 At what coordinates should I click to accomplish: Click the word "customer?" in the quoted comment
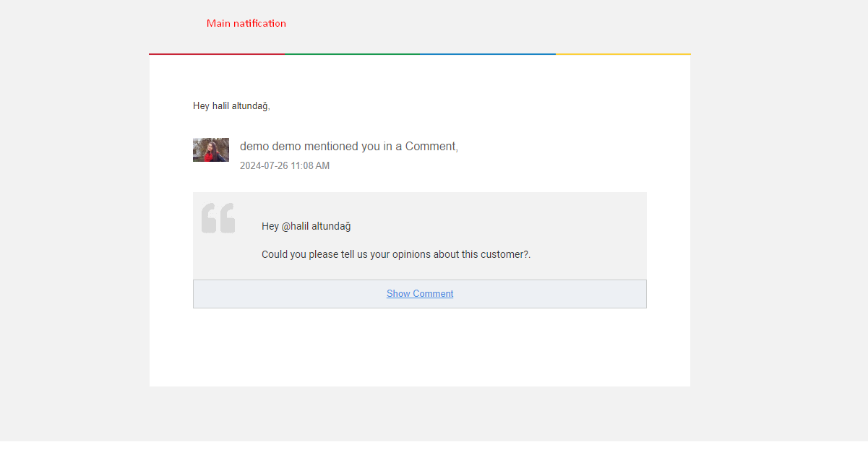point(506,254)
